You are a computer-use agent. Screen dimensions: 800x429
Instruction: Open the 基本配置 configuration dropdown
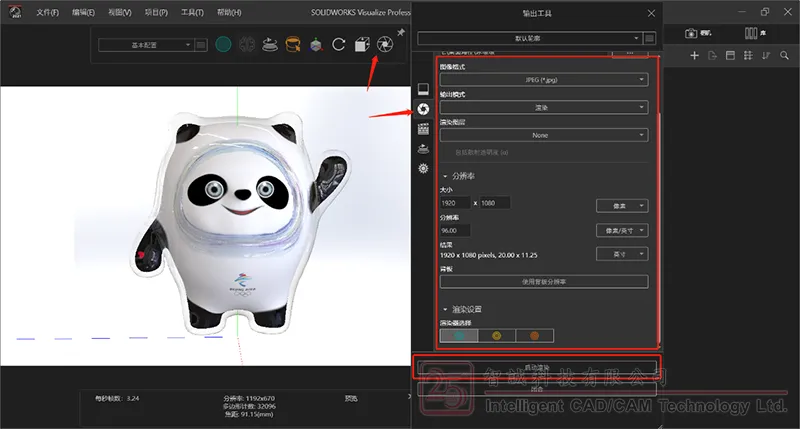pyautogui.click(x=145, y=45)
